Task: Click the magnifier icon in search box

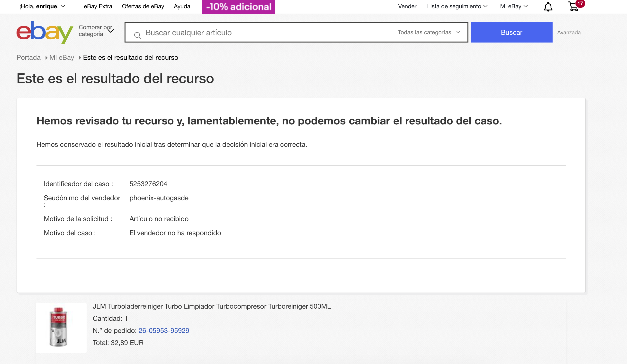Action: [x=137, y=35]
